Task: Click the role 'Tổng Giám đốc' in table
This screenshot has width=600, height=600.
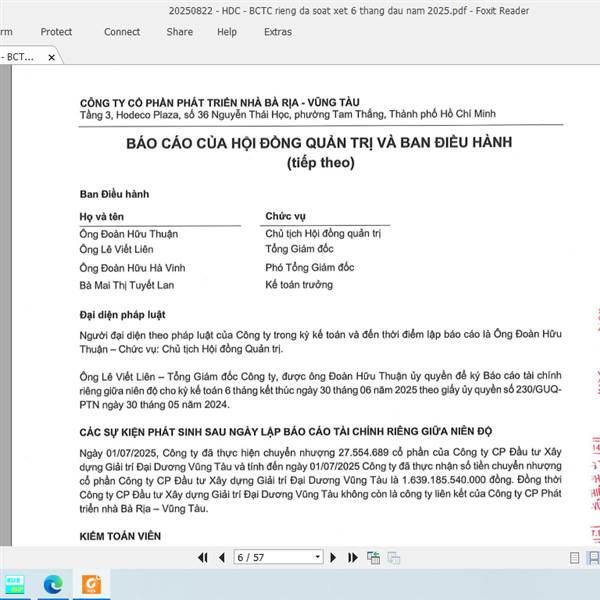Action: pyautogui.click(x=299, y=249)
